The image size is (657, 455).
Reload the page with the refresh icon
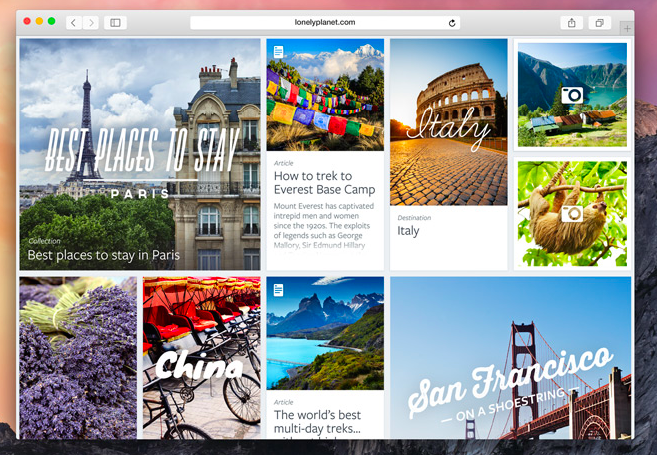click(x=452, y=23)
